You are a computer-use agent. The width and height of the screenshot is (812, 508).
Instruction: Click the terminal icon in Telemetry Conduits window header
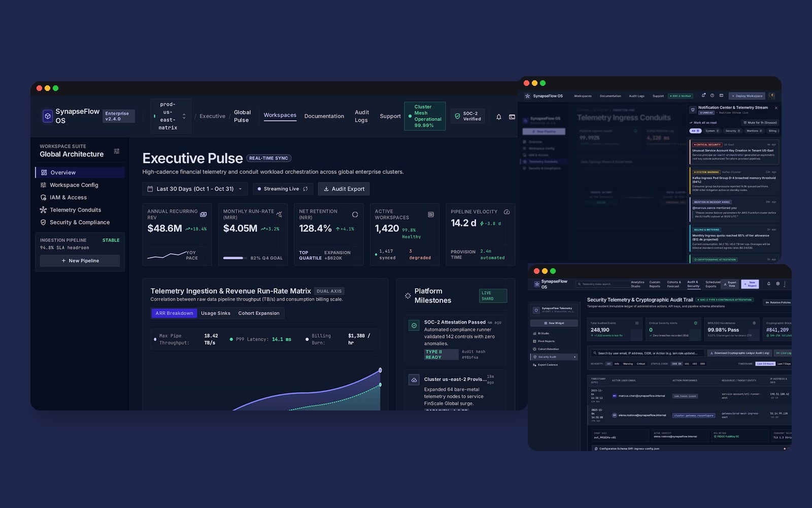(721, 95)
